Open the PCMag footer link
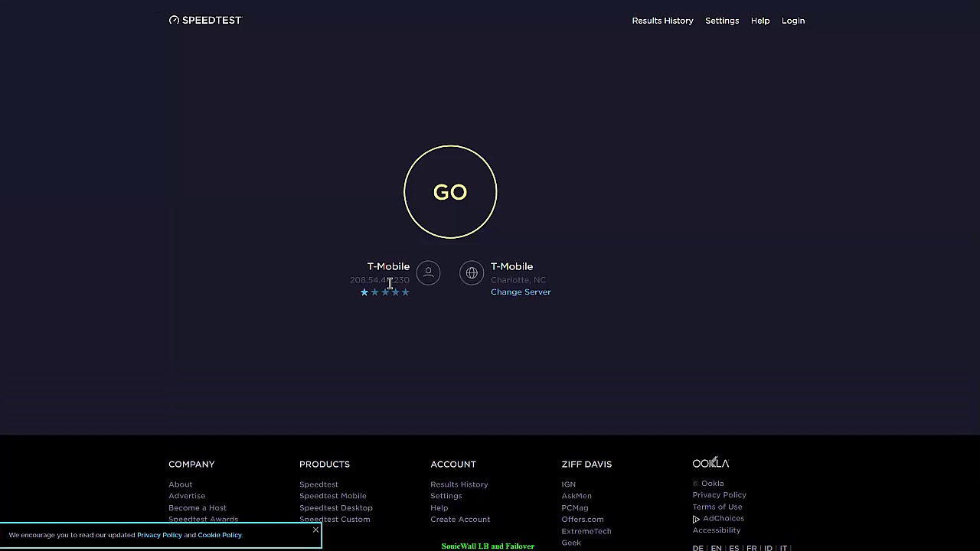Viewport: 980px width, 551px height. click(575, 507)
